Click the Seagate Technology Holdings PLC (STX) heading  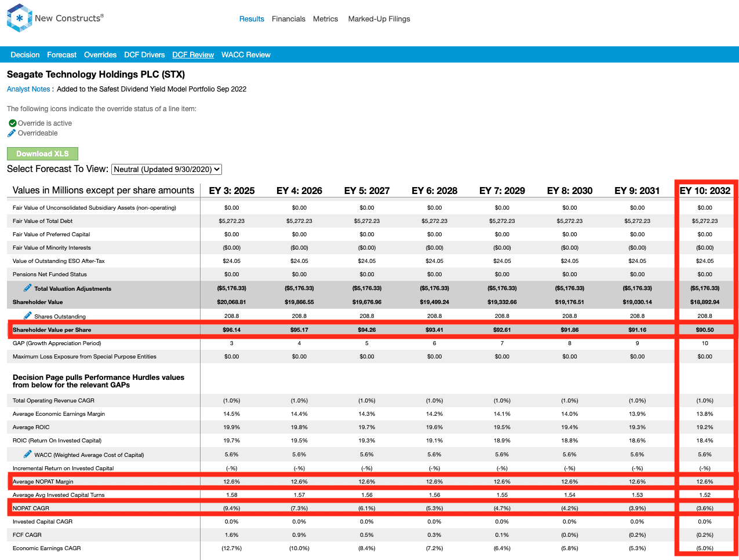click(96, 74)
